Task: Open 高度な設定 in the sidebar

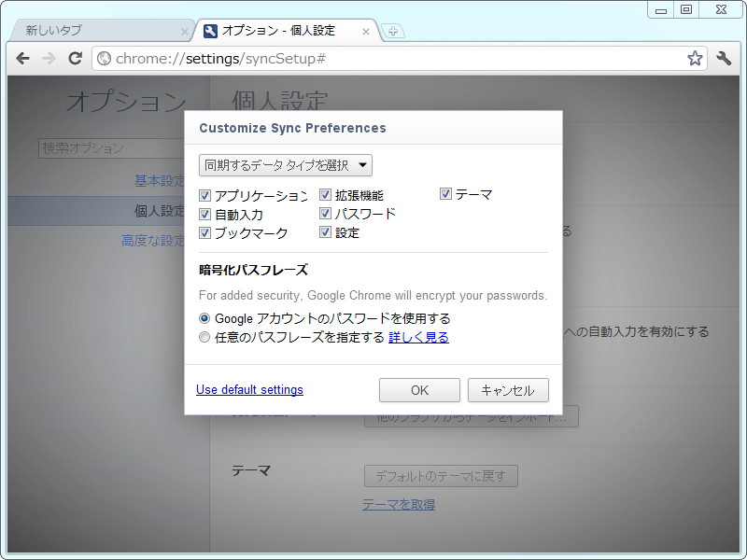Action: 153,241
